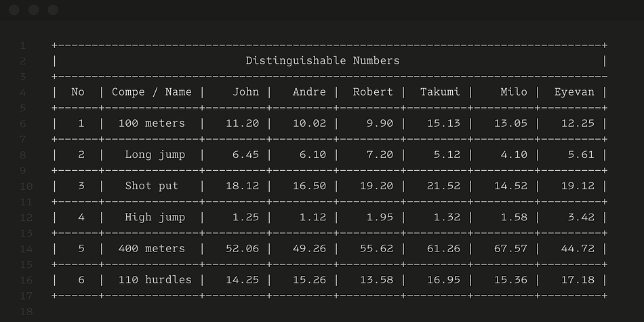Click Andre's 110 hurdles value 15.26
Screen dimensions: 644x322
[309, 280]
